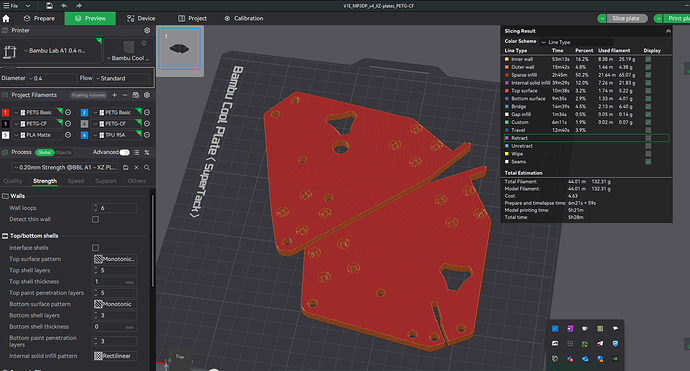Click filament 5 white color swatch
This screenshot has width=690, height=371.
tap(6, 135)
